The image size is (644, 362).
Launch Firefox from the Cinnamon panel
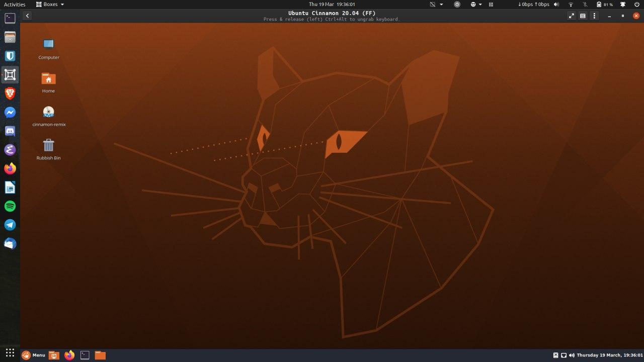coord(69,355)
